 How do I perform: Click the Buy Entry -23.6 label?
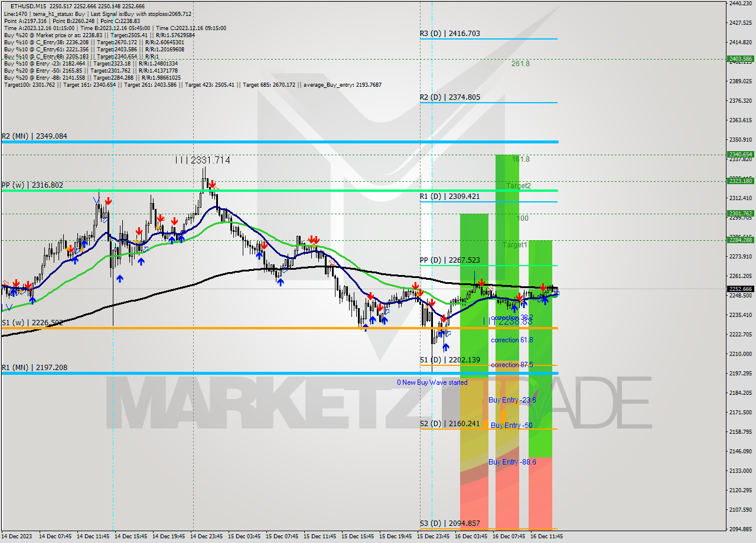click(512, 400)
